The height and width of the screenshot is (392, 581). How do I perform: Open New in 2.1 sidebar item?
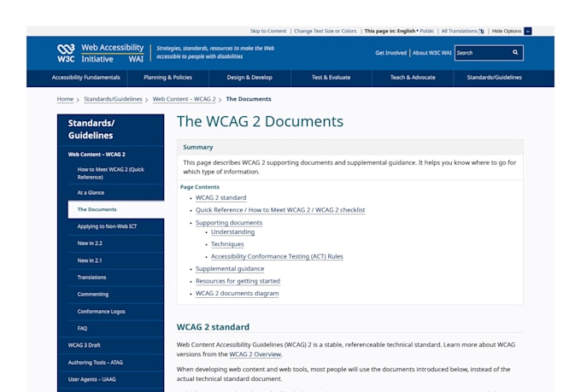point(90,260)
